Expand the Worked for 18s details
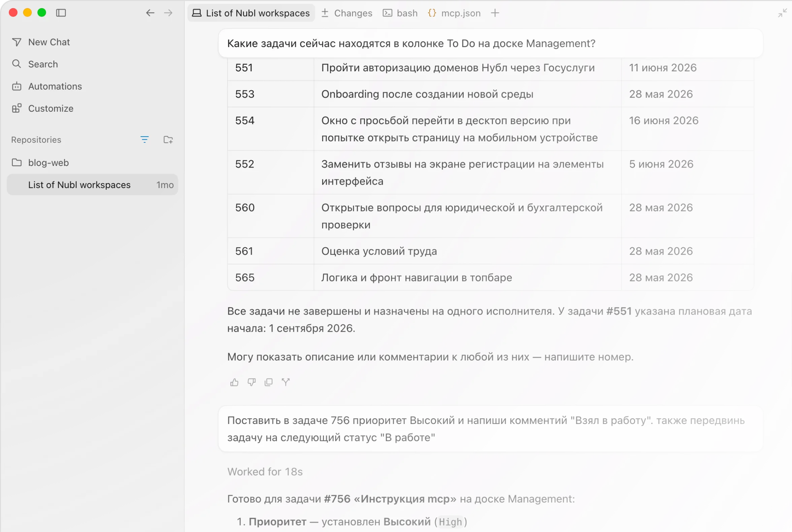 coord(265,472)
